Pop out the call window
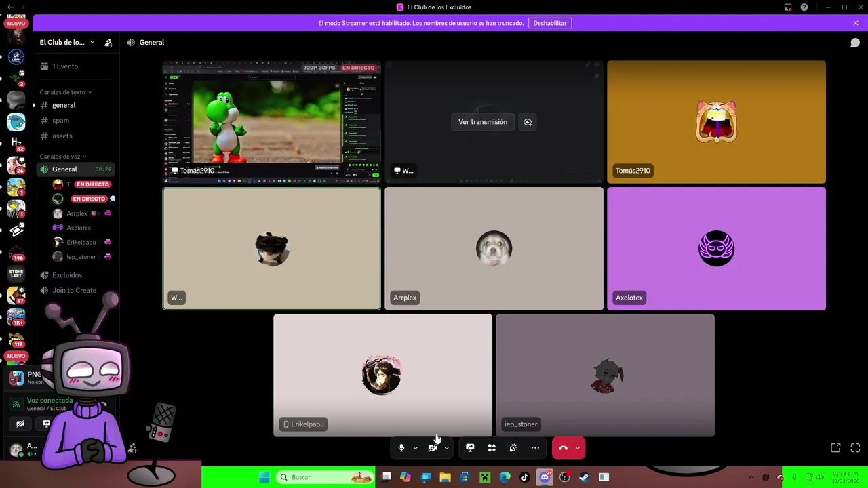 tap(835, 448)
